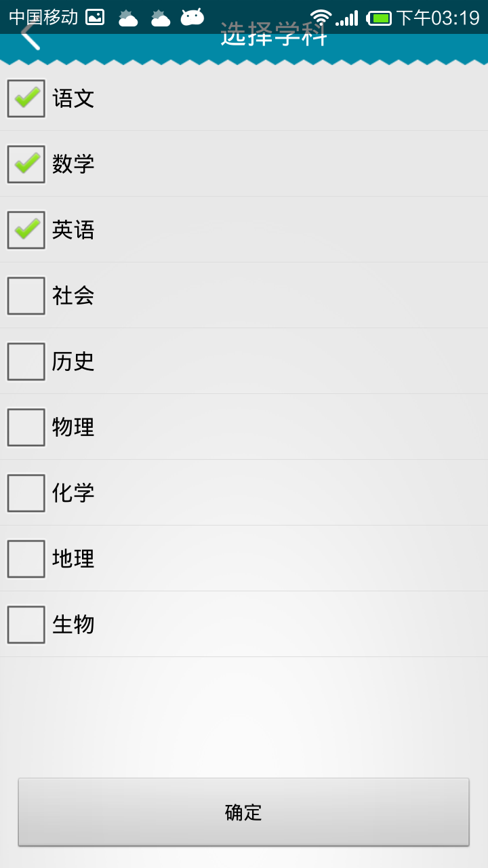This screenshot has height=868, width=488.
Task: Tap the Wi-Fi status icon
Action: pyautogui.click(x=321, y=18)
